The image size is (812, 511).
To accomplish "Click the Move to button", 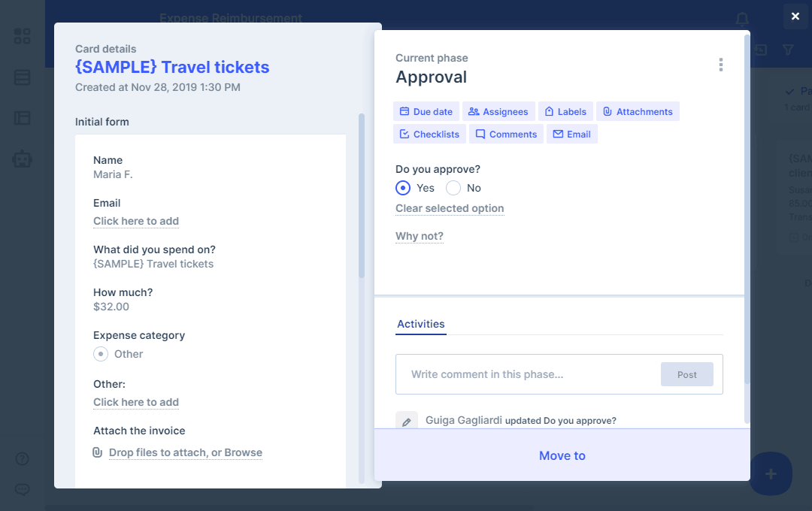I will [x=562, y=455].
